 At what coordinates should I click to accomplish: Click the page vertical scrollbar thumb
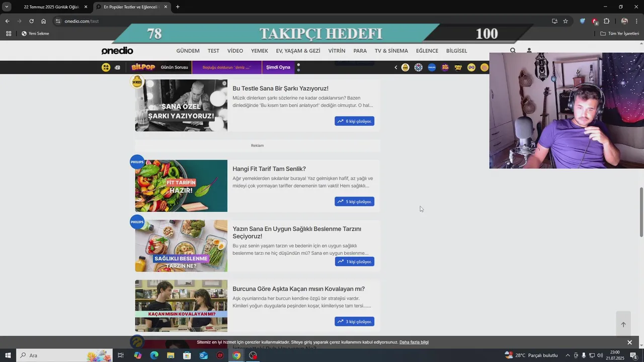pos(641,212)
